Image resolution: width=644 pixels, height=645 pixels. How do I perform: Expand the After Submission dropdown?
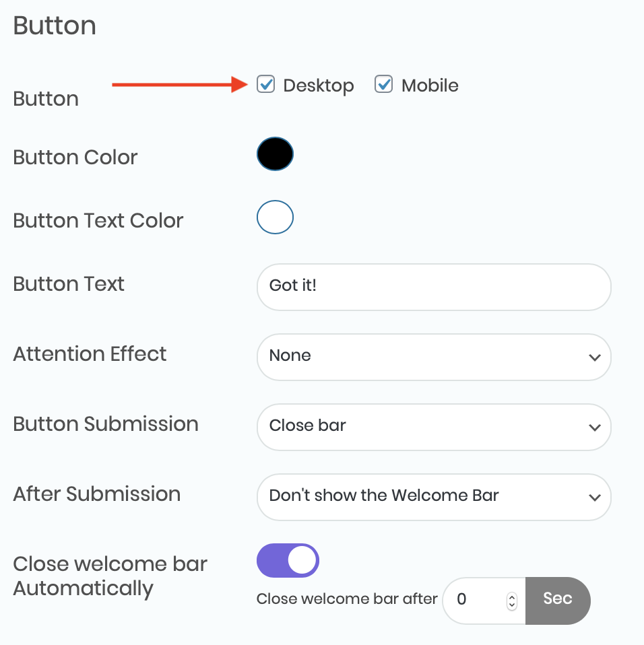click(433, 496)
